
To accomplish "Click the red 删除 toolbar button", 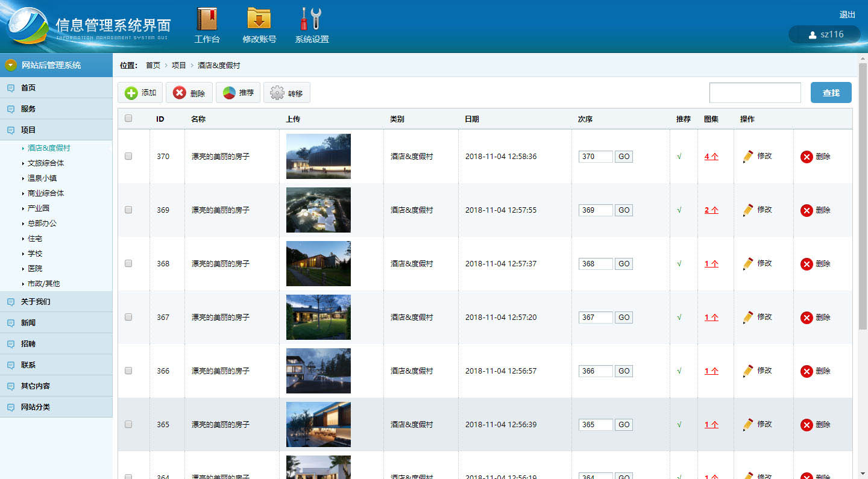I will coord(189,93).
